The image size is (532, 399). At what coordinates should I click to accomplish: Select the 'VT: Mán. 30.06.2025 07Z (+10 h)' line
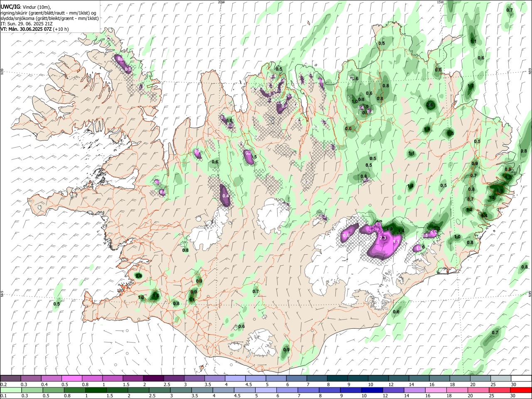tap(35, 29)
